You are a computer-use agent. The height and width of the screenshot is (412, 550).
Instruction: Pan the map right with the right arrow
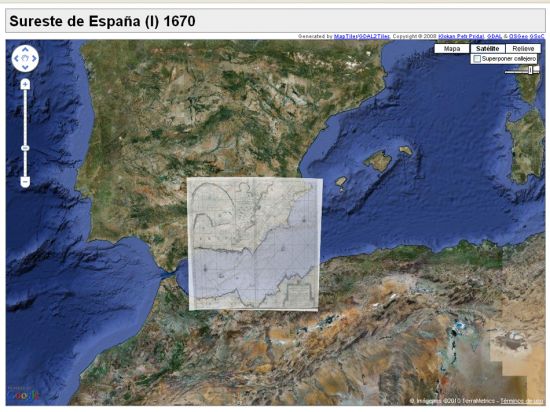[34, 59]
